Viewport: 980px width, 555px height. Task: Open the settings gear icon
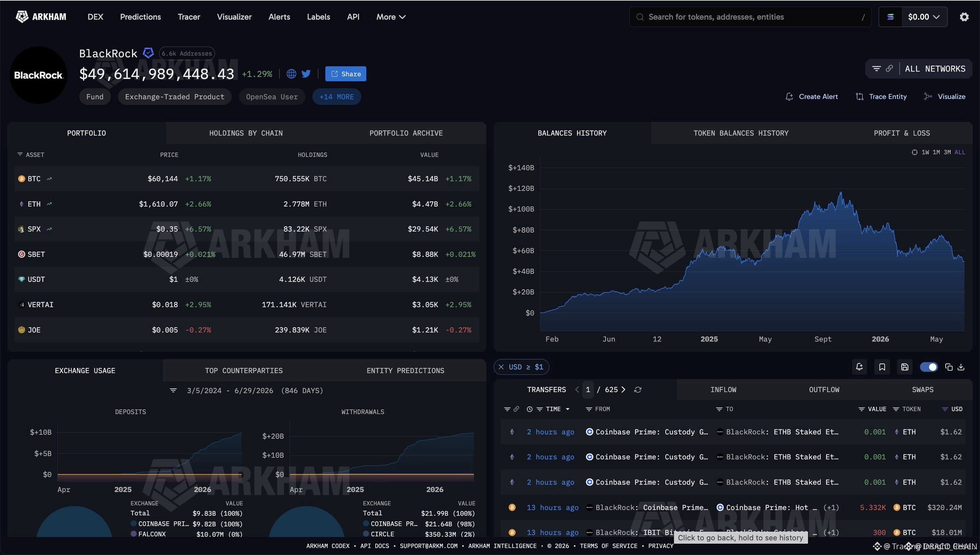(964, 17)
